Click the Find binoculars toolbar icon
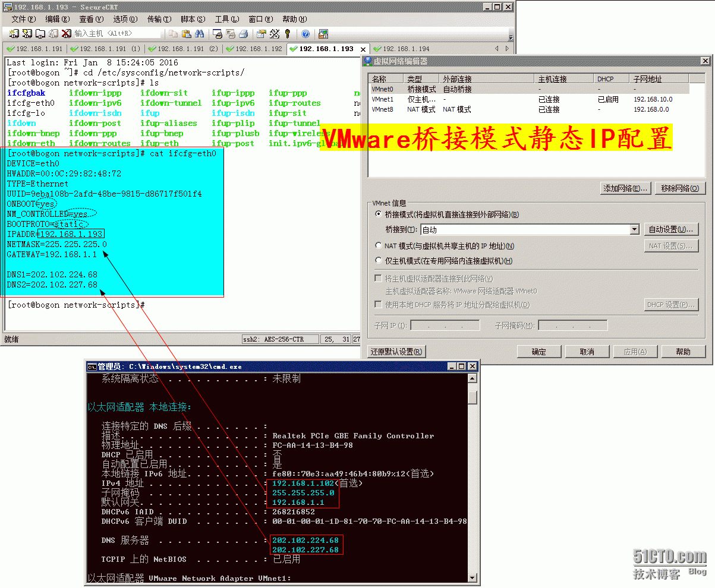Image resolution: width=715 pixels, height=588 pixels. click(200, 34)
